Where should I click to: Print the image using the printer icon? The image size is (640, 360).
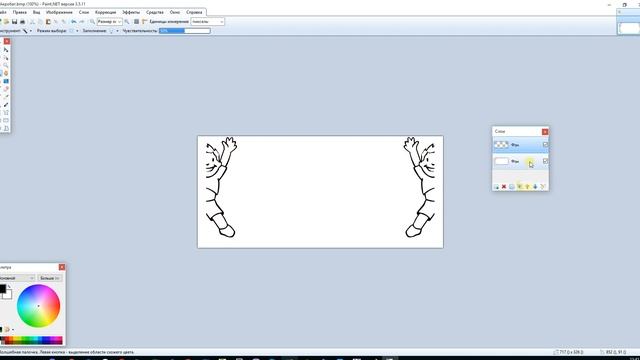22,22
